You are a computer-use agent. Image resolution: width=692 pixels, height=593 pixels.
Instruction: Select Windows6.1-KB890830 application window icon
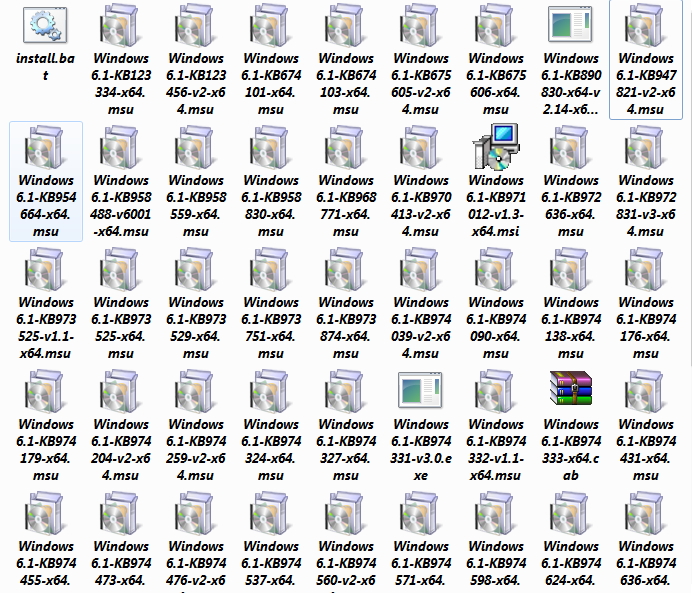click(571, 24)
